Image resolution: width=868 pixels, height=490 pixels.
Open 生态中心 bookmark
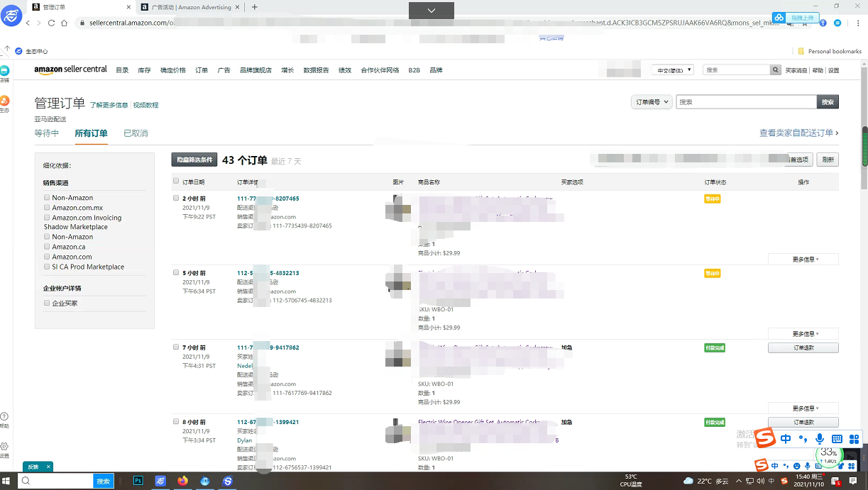pos(32,51)
